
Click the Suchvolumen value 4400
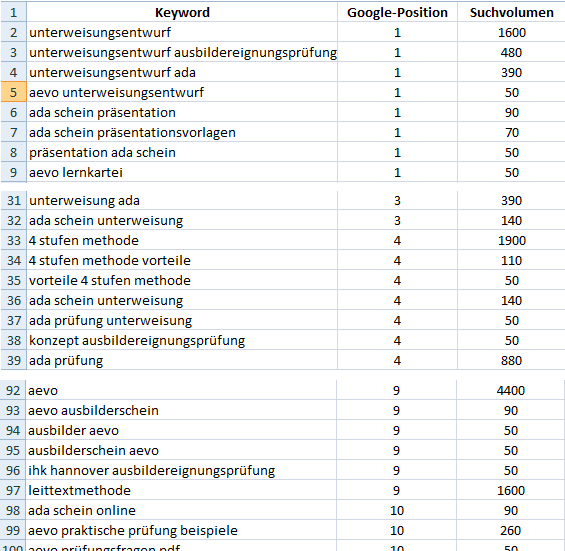[511, 391]
